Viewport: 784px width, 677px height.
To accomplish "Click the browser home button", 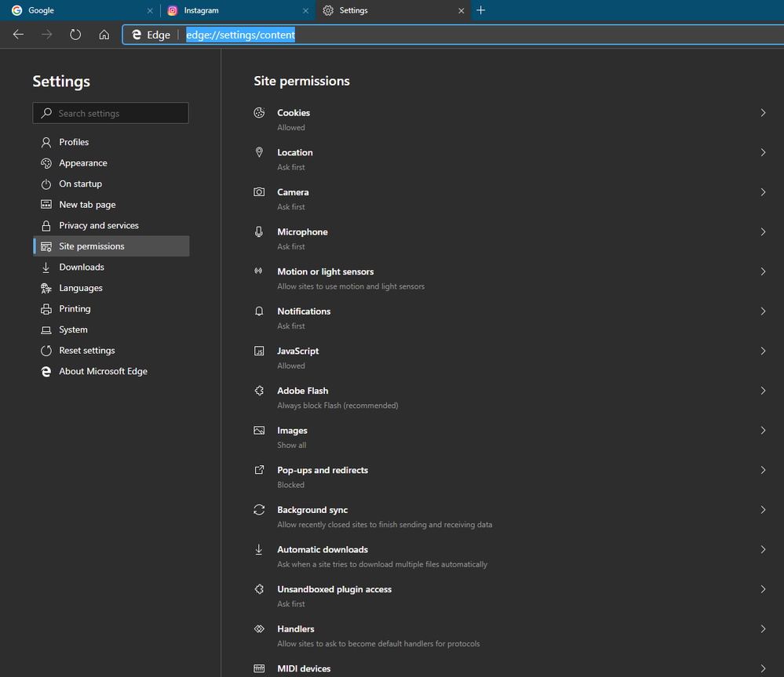I will 104,35.
